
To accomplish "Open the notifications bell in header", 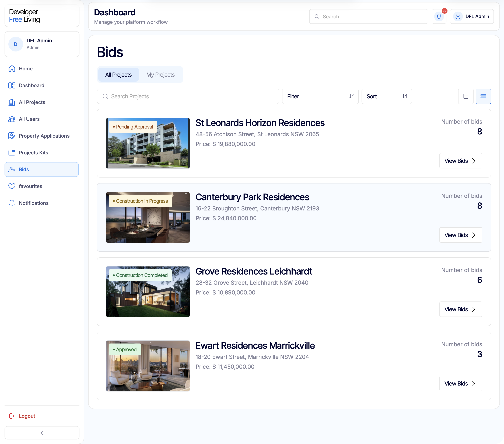I will [439, 16].
